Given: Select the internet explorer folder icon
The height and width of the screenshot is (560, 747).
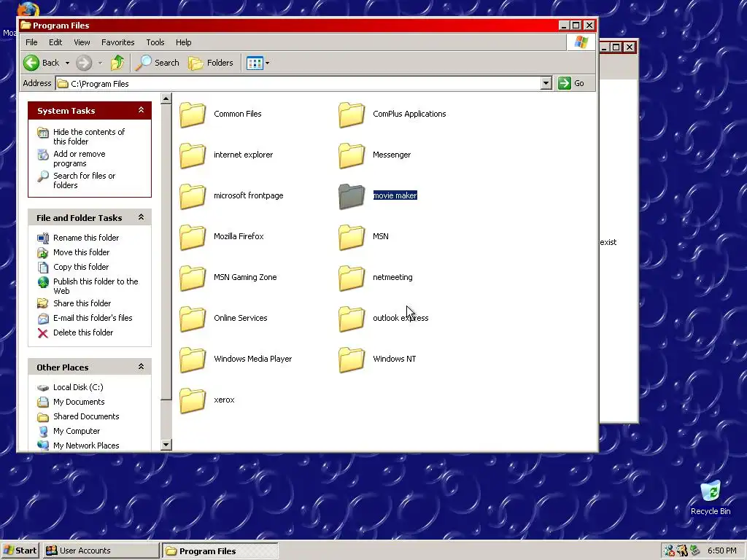Looking at the screenshot, I should coord(193,155).
